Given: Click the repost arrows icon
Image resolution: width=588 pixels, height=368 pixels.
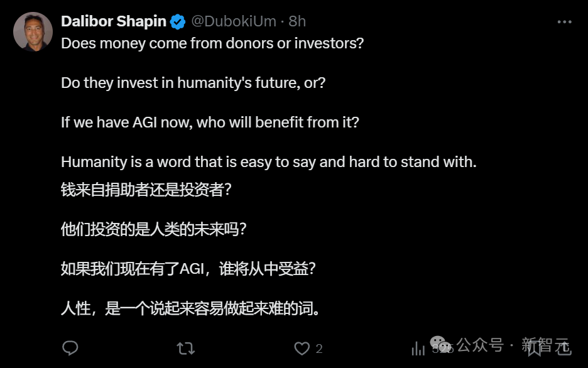Looking at the screenshot, I should [185, 348].
